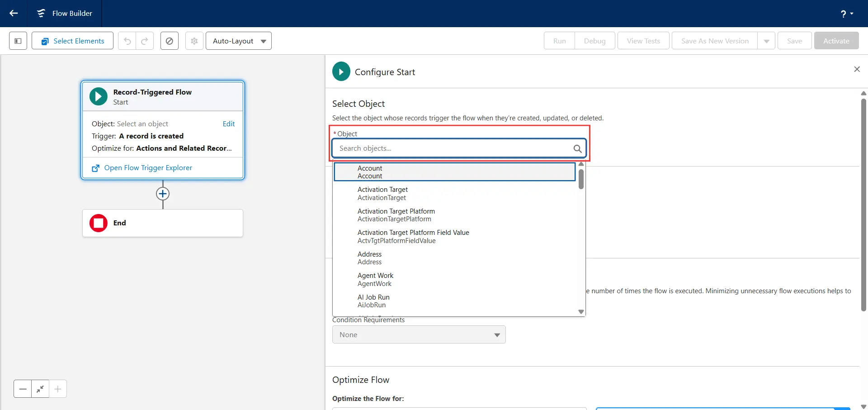Select Account from object list
The image size is (868, 410).
(x=454, y=172)
